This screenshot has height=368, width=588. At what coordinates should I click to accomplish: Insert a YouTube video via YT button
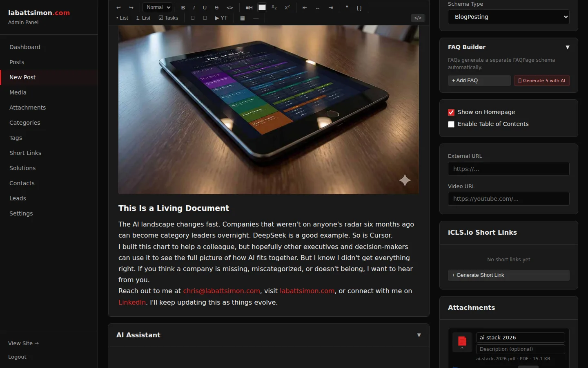click(221, 18)
